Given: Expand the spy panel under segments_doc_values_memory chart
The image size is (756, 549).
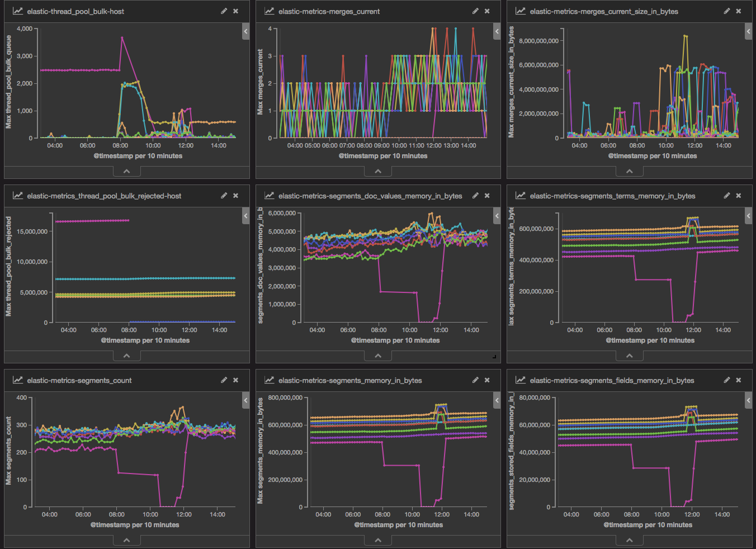Looking at the screenshot, I should pos(378,356).
